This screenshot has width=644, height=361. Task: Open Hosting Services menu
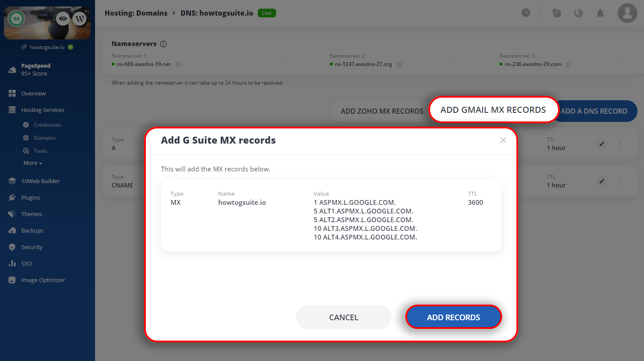pyautogui.click(x=43, y=110)
